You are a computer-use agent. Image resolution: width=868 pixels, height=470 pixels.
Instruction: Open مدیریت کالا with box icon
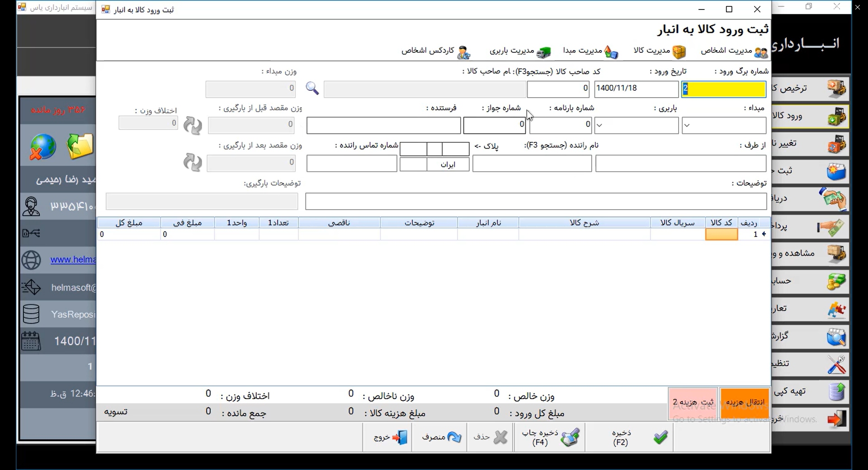coord(660,52)
